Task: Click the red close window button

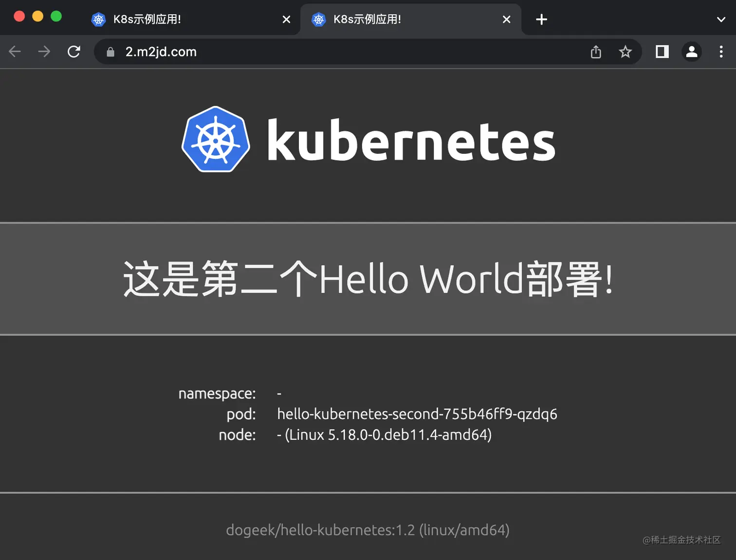Action: click(x=19, y=16)
